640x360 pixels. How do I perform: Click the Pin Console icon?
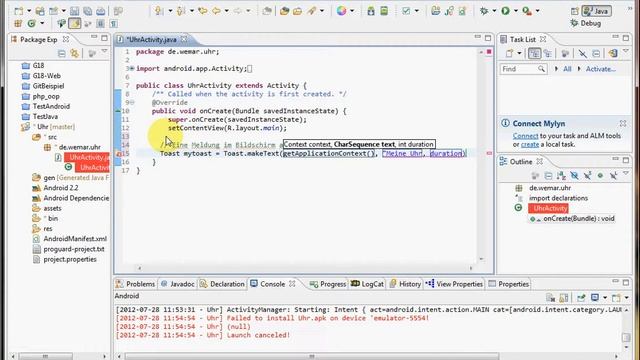(x=580, y=298)
